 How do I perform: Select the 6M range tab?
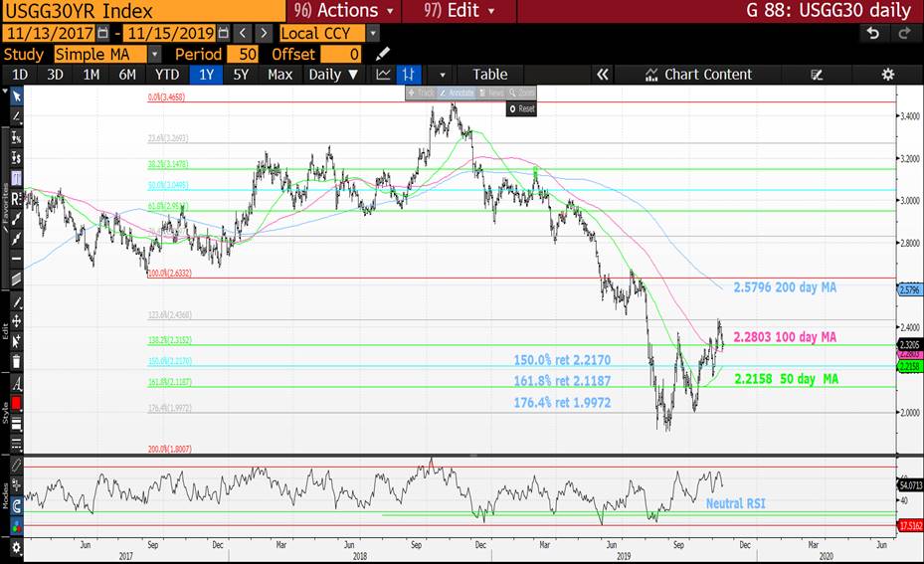coord(127,75)
